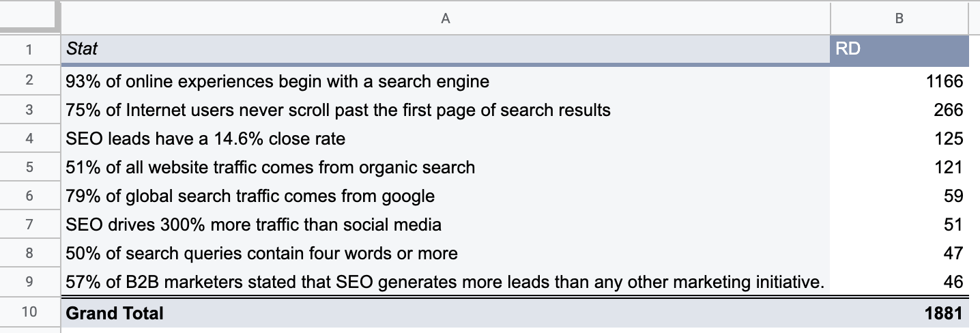Click the RD value 1166

pos(944,82)
